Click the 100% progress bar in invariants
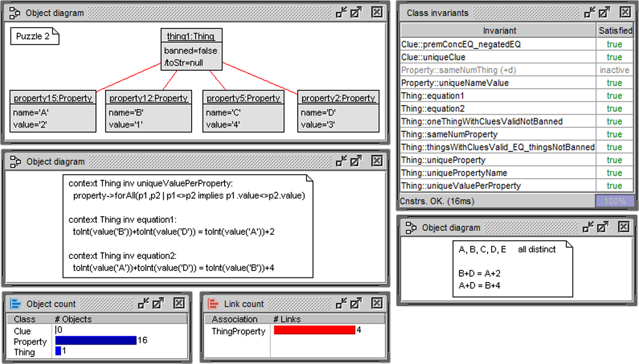Screen dimensions: 639x364 point(614,201)
